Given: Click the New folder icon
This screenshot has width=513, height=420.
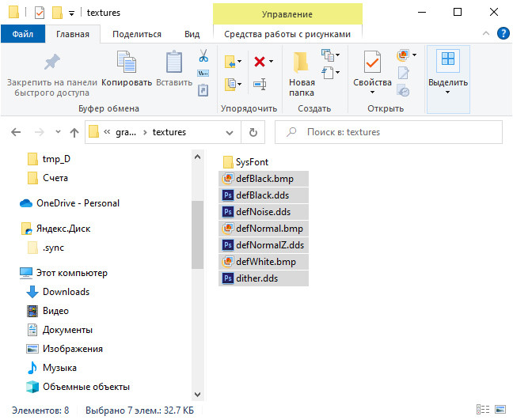Looking at the screenshot, I should coord(301,62).
